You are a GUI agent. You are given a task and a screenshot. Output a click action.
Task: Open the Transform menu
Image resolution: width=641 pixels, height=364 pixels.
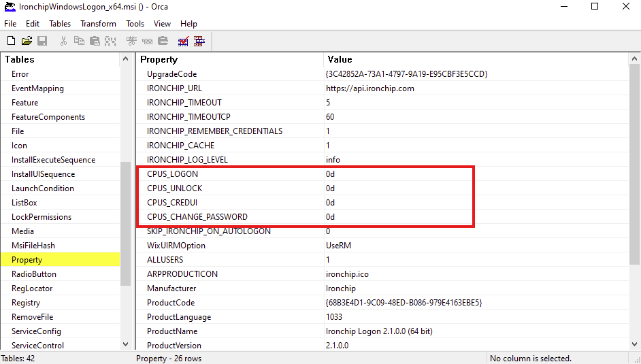click(98, 24)
